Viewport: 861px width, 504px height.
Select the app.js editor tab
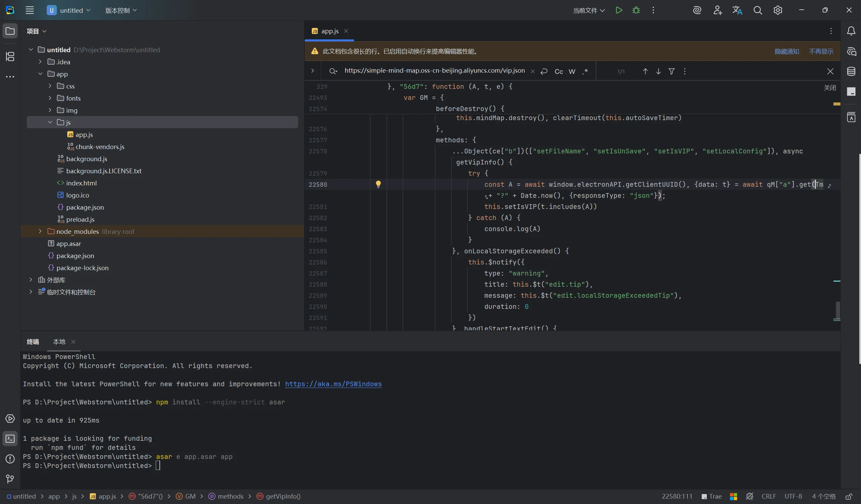tap(329, 31)
